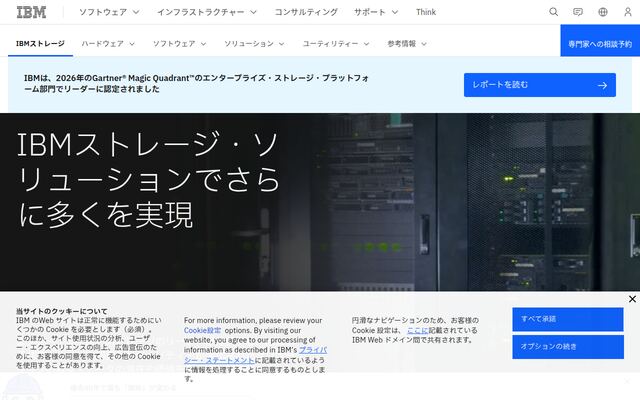Viewport: 640px width, 400px height.
Task: Open the Cookie設定 link
Action: click(x=202, y=330)
